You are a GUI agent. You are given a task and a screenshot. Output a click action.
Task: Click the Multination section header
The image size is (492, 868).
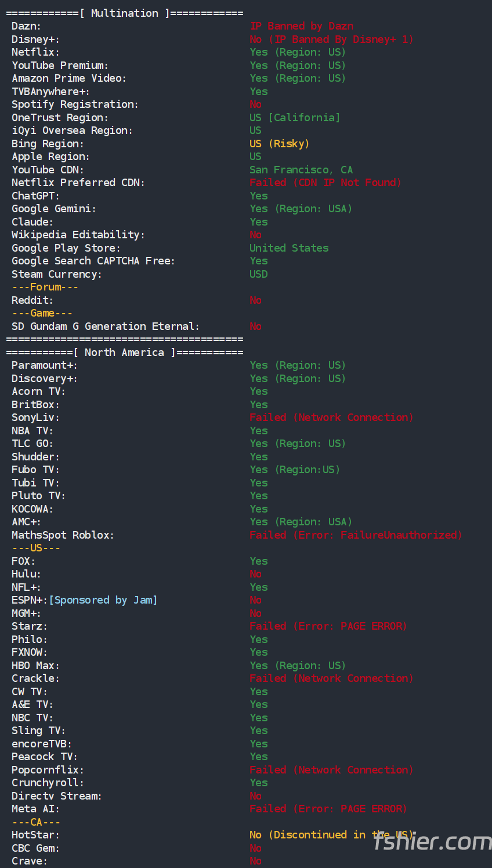coord(124,13)
